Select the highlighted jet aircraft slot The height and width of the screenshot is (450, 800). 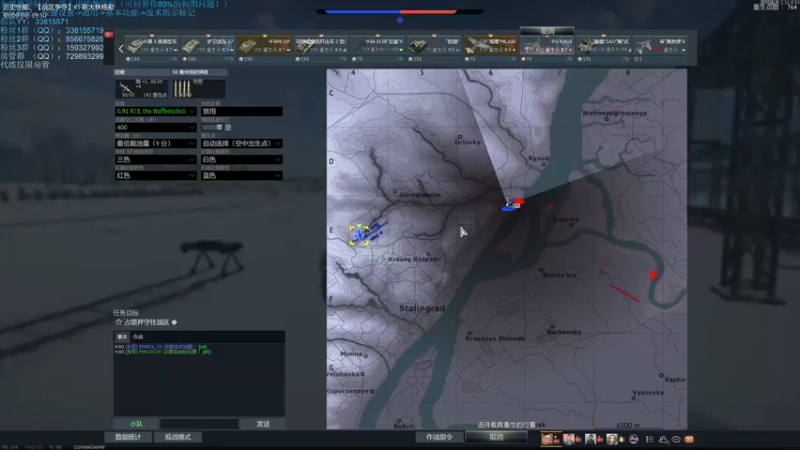coord(490,45)
